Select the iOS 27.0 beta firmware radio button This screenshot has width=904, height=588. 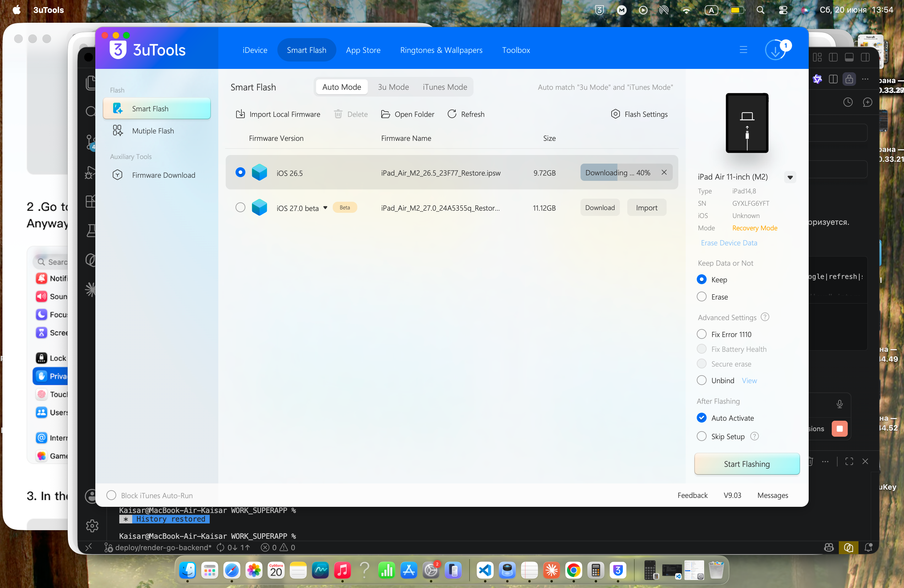coord(240,207)
